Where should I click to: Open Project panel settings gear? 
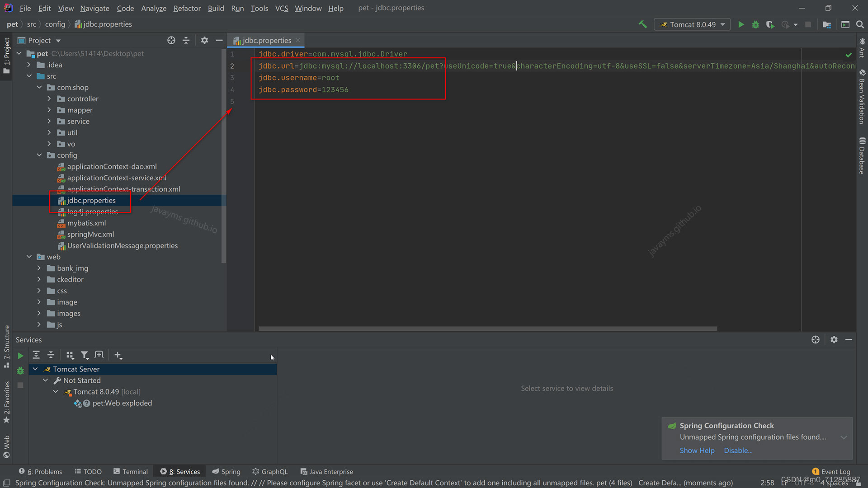coord(204,40)
